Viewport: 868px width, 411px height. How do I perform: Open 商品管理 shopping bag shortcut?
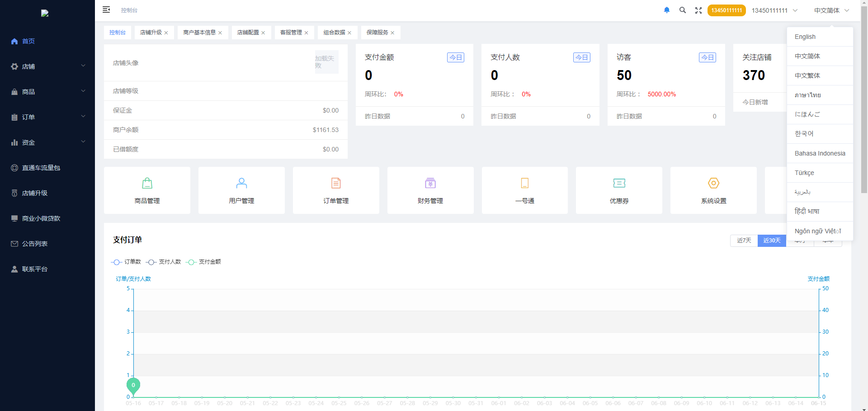click(147, 190)
